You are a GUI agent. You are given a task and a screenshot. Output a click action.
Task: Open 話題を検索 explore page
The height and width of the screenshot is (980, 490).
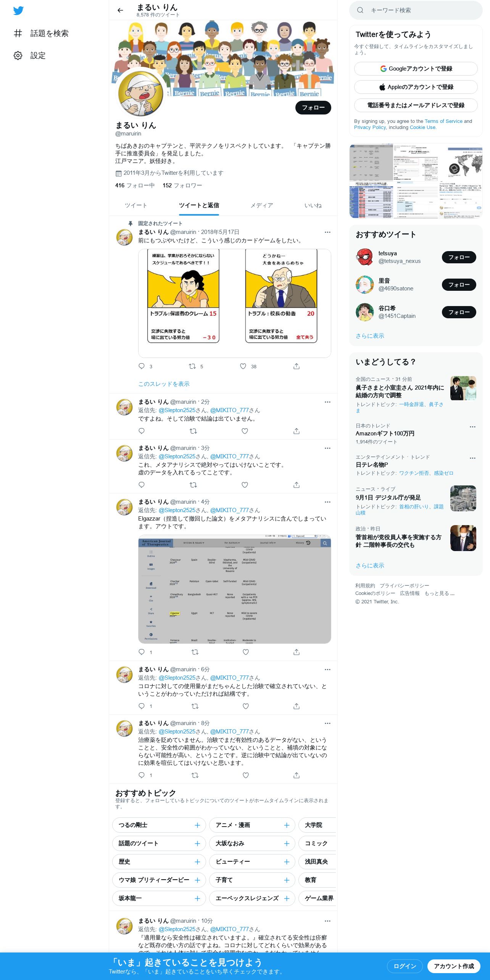[41, 34]
